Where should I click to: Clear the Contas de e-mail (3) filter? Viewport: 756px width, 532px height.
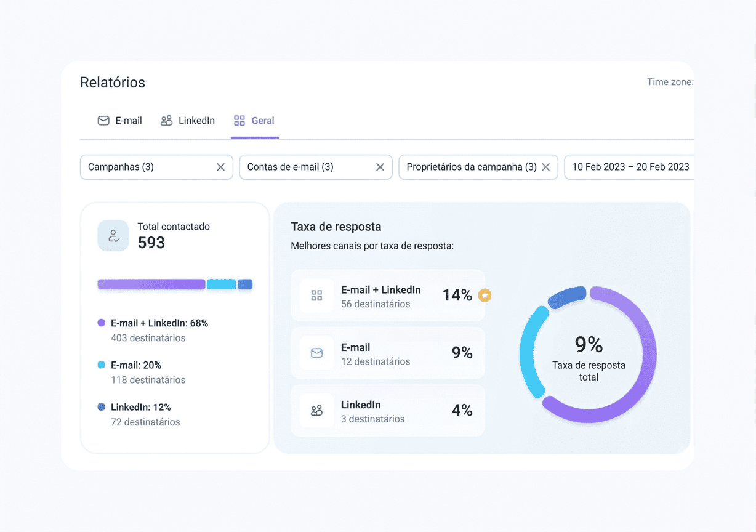coord(380,167)
